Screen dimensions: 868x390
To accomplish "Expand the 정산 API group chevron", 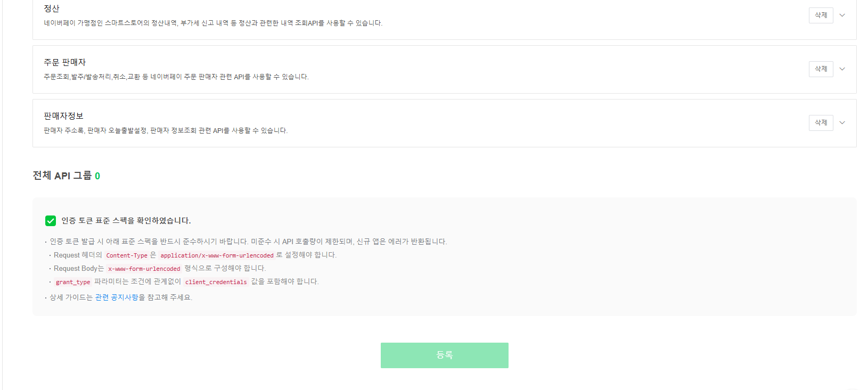I will point(842,15).
